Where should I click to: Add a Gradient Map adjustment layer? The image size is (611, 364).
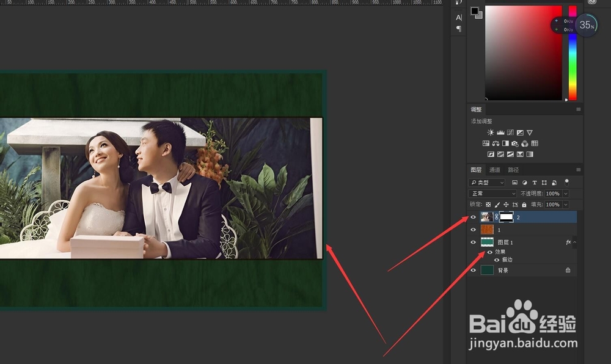530,155
